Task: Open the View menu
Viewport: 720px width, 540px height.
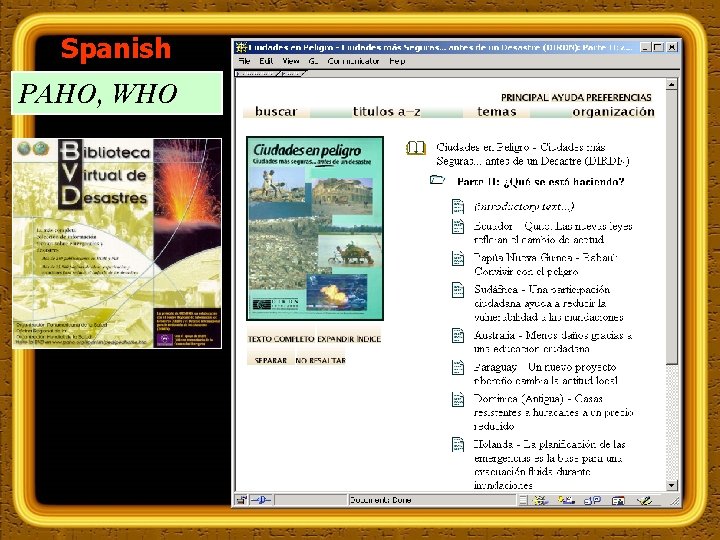Action: coord(291,61)
